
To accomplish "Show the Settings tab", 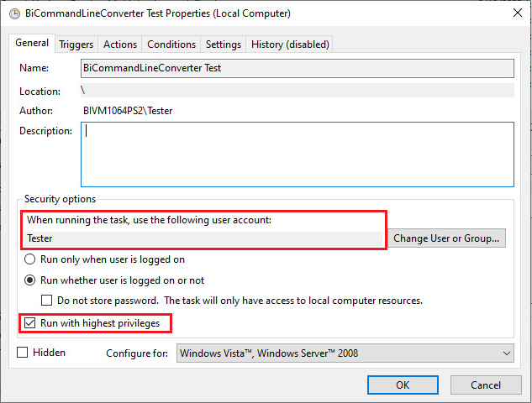I will pos(223,44).
